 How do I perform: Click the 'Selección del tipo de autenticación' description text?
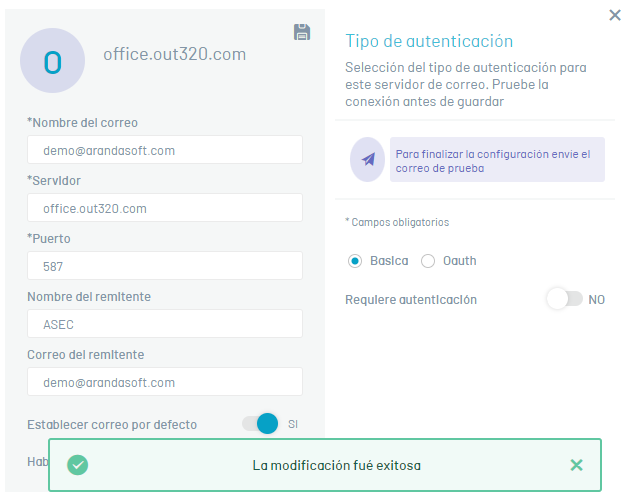point(466,84)
